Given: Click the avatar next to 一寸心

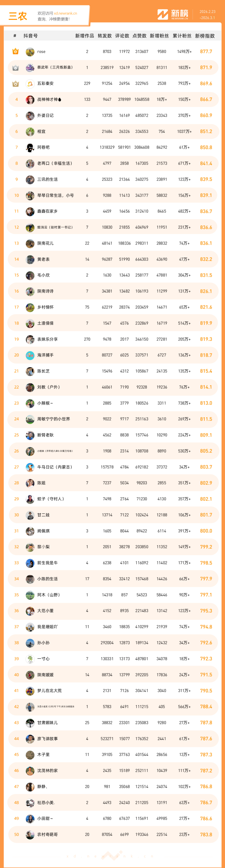Looking at the screenshot, I should pyautogui.click(x=30, y=659).
